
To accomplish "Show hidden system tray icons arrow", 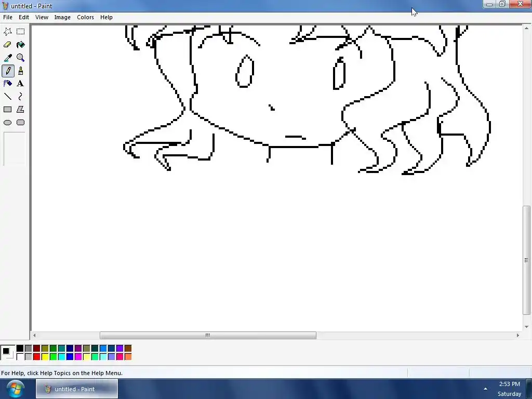I will [486, 389].
